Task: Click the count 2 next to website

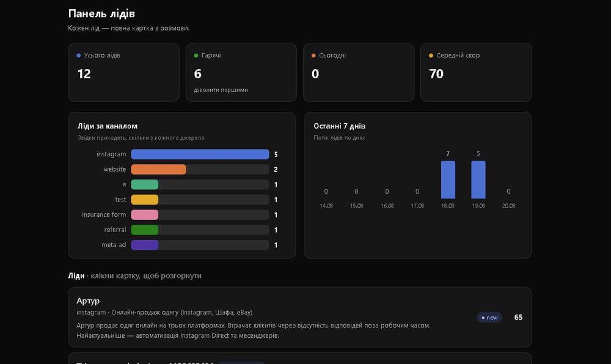Action: (x=276, y=169)
